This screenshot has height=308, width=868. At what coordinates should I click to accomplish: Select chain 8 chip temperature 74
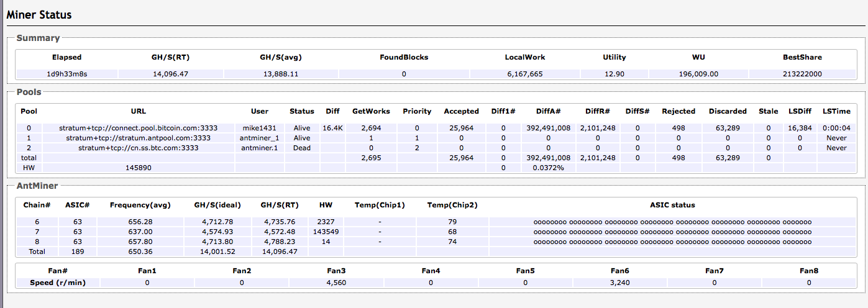coord(452,242)
